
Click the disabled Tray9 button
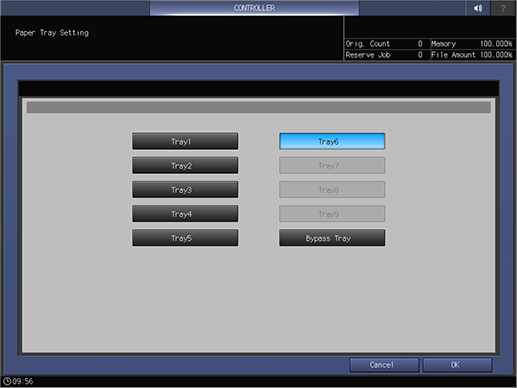click(332, 214)
